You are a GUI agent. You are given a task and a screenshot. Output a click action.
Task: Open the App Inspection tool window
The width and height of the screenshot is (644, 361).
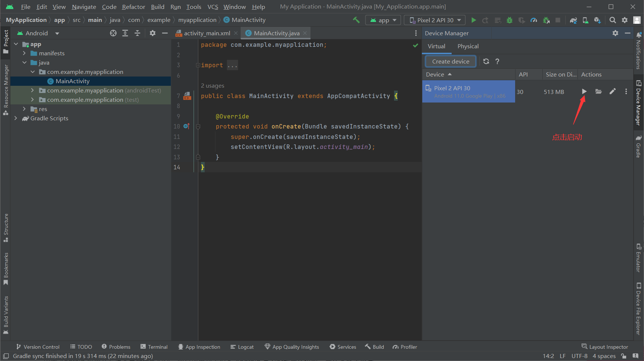[x=199, y=347]
